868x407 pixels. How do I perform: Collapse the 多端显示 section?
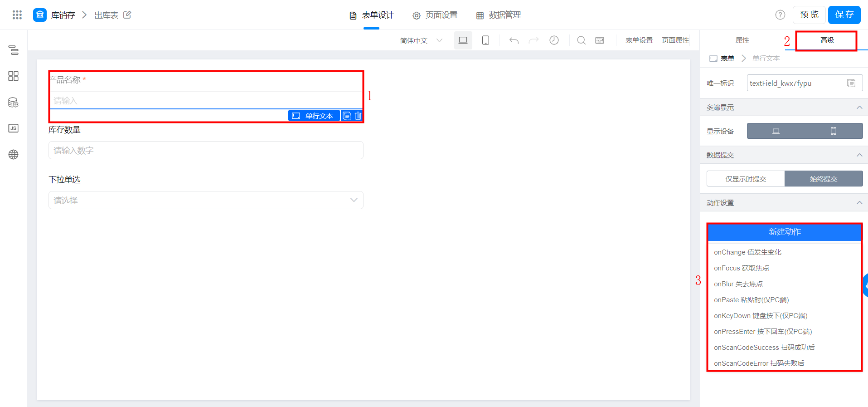pos(859,108)
